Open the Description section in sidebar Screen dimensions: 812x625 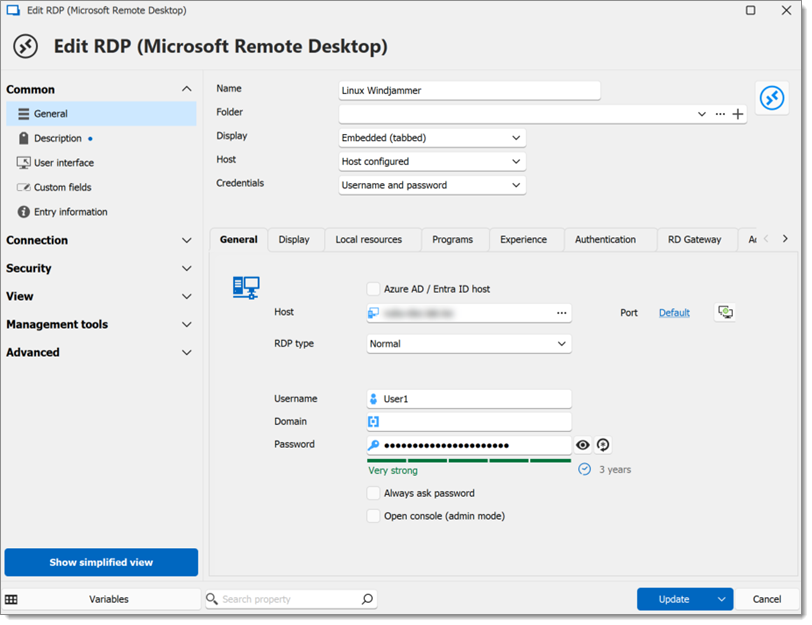[101, 138]
